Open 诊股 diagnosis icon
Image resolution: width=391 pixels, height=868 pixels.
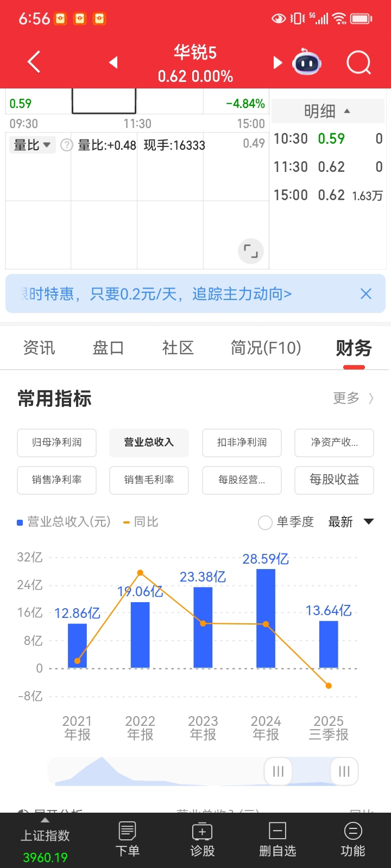[202, 839]
